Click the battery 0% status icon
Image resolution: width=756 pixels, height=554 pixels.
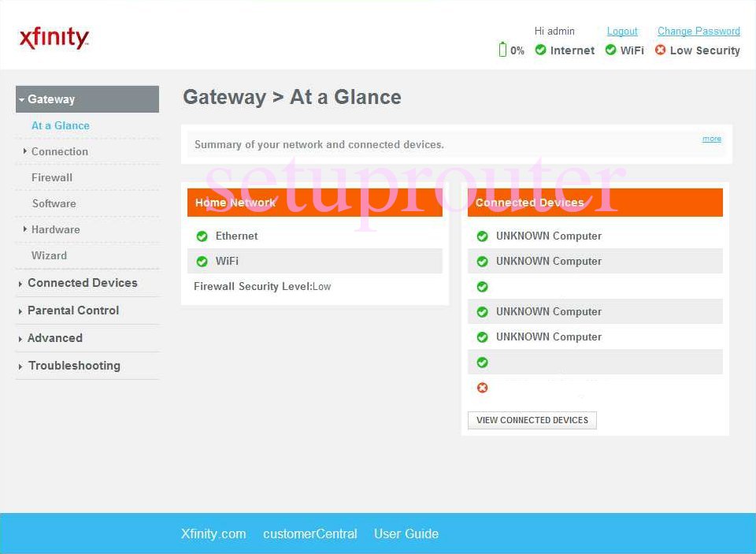[x=502, y=50]
